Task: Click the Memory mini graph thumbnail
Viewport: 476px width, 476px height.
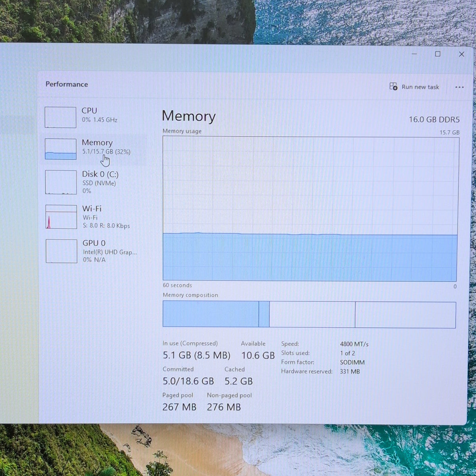Action: tap(61, 149)
